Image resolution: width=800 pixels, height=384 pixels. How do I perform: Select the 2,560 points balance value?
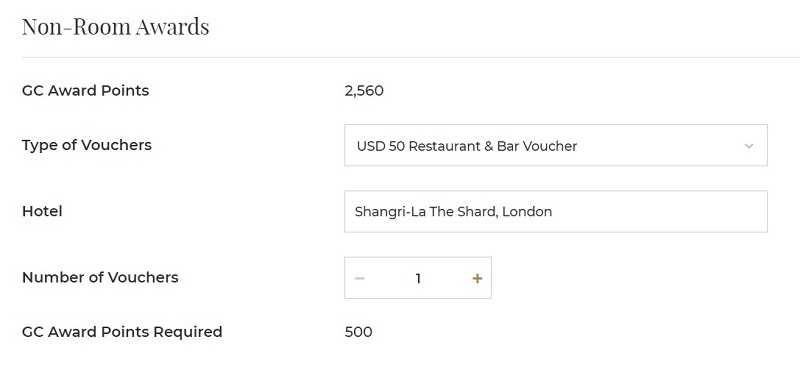pos(364,91)
